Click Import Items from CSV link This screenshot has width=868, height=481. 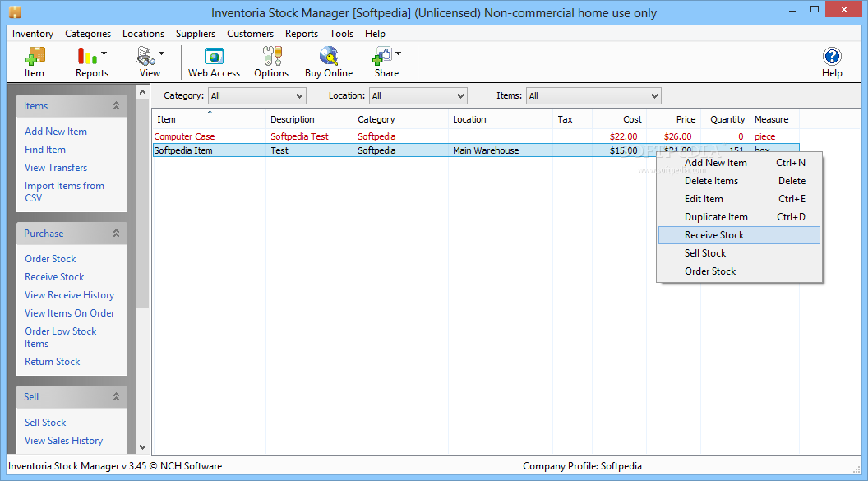coord(64,192)
